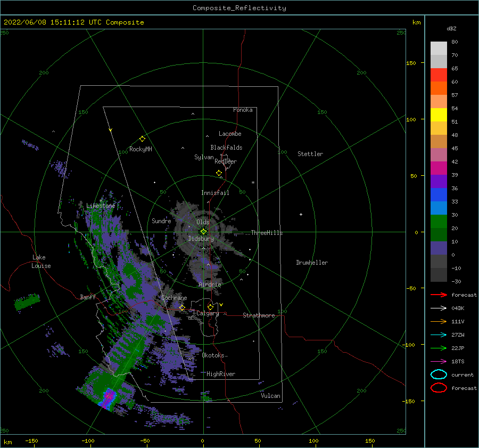Viewport: 479px width, 448px height.
Task: Click the red forecast ellipse icon
Action: pyautogui.click(x=439, y=388)
